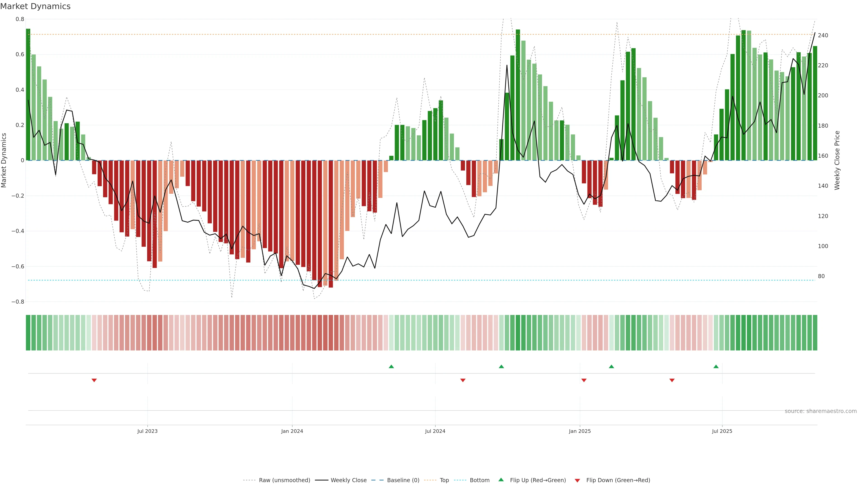Click the Flip Up triangle icon in legend
This screenshot has height=488, width=868.
(x=501, y=480)
